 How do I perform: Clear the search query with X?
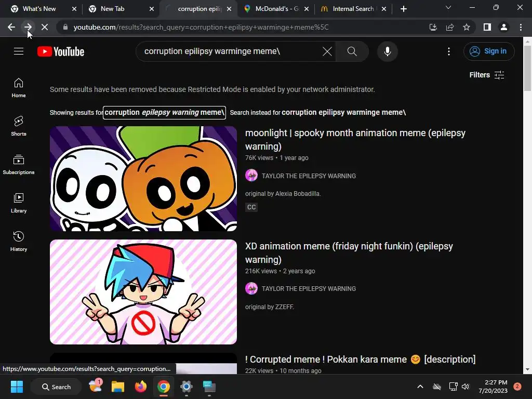(x=327, y=51)
